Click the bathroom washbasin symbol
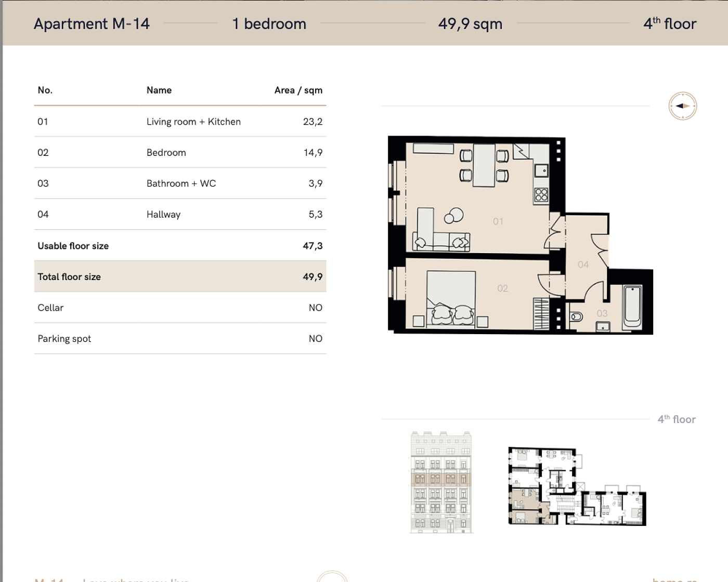This screenshot has height=582, width=728. point(603,326)
